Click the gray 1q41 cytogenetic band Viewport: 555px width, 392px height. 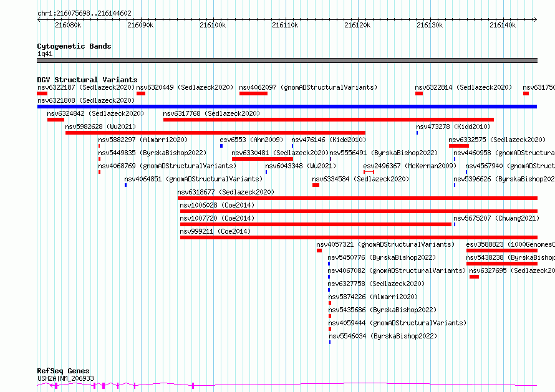coord(287,60)
